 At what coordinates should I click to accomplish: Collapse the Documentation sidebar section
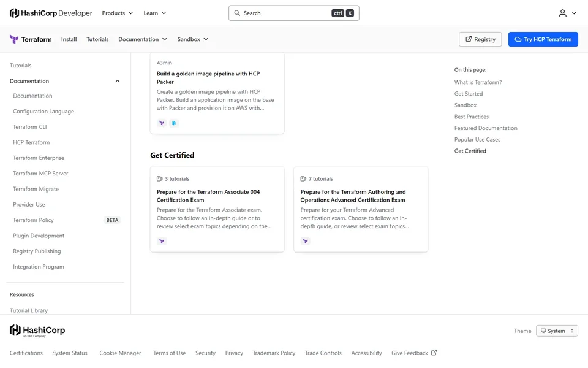(118, 81)
